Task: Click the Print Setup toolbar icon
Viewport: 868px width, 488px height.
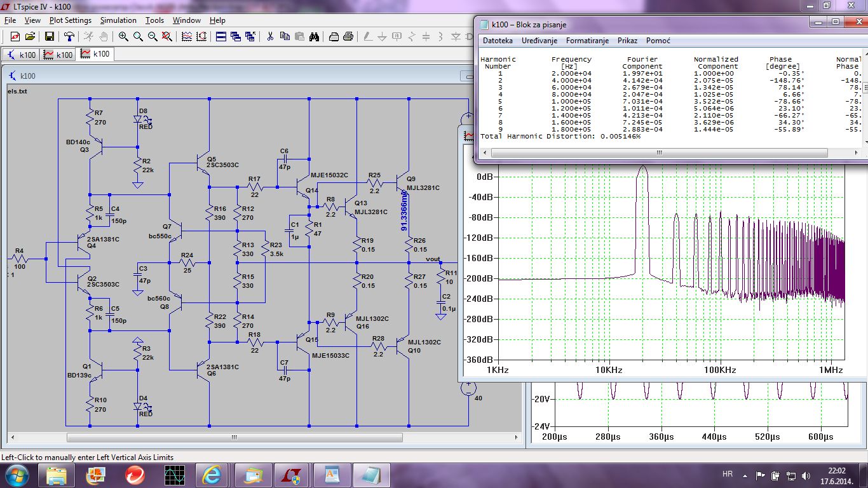Action: pos(333,36)
